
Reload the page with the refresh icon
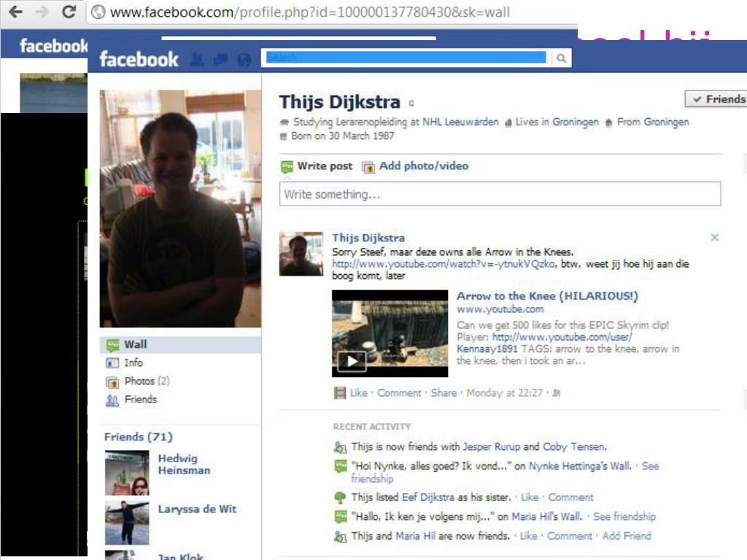69,12
